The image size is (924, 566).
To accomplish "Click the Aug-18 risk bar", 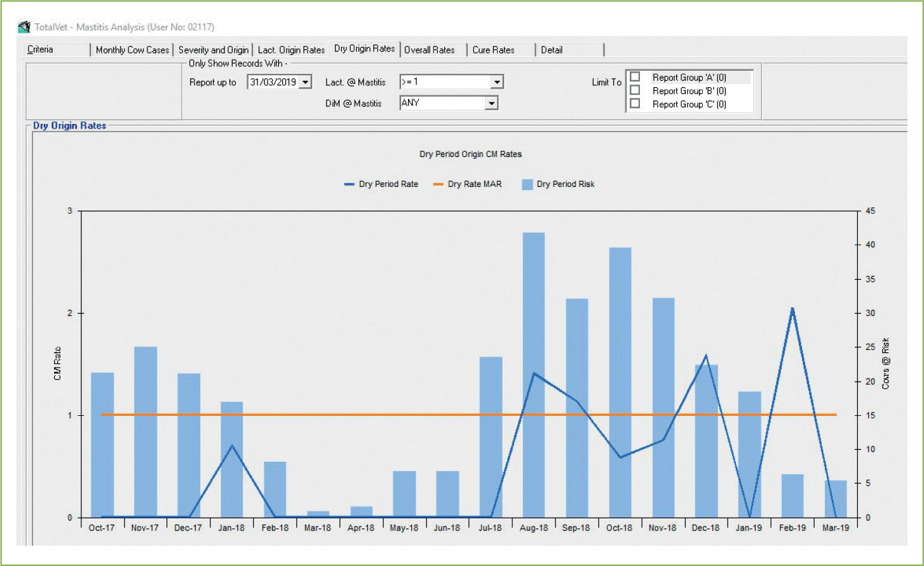I will [534, 375].
